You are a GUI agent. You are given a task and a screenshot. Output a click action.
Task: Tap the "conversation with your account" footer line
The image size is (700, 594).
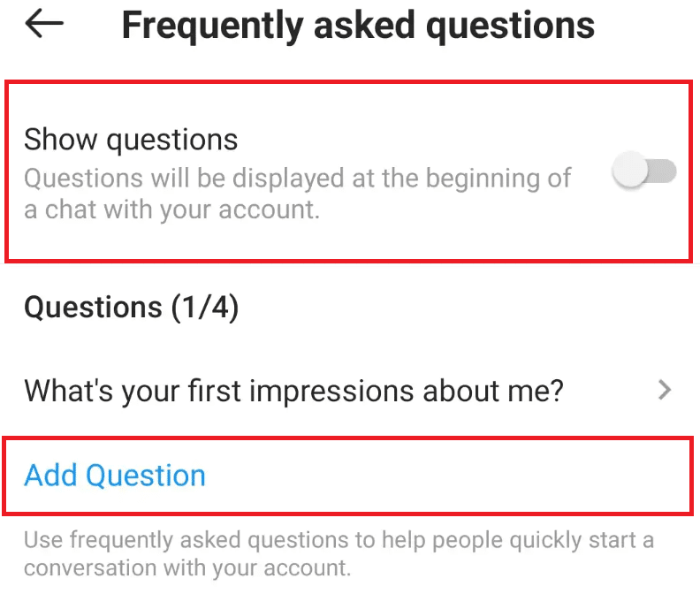[x=187, y=568]
